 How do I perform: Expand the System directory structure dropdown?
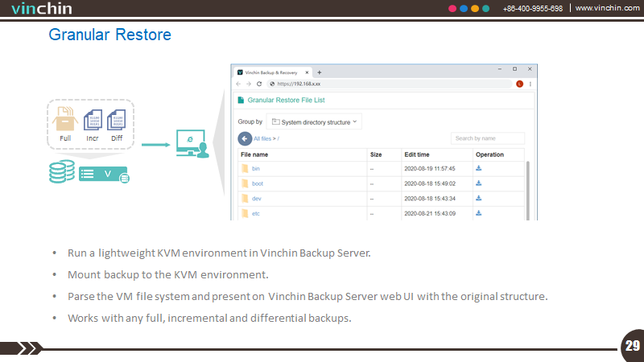pyautogui.click(x=314, y=122)
